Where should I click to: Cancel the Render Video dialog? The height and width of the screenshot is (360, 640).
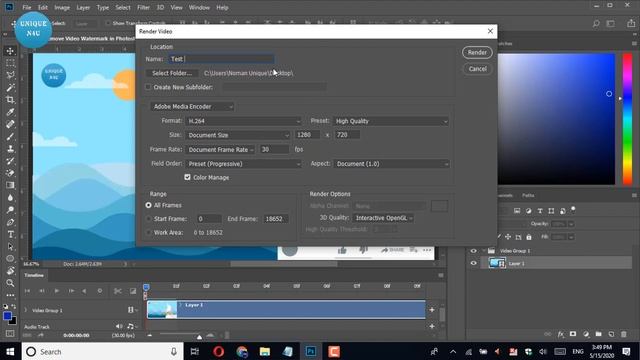(478, 69)
